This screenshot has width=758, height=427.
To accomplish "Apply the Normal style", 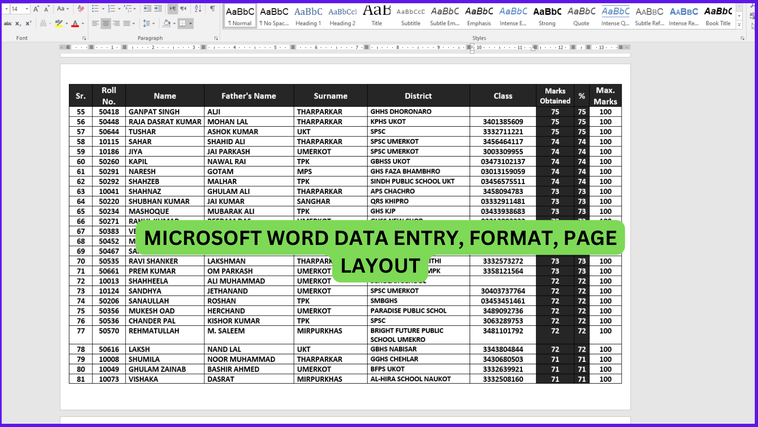I will pyautogui.click(x=240, y=15).
